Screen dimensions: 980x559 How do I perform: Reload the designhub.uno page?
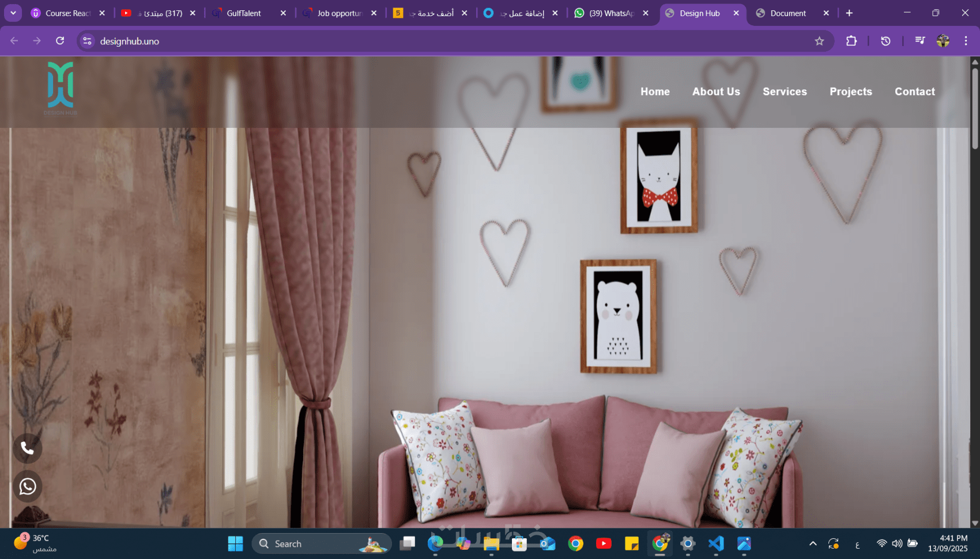click(60, 41)
